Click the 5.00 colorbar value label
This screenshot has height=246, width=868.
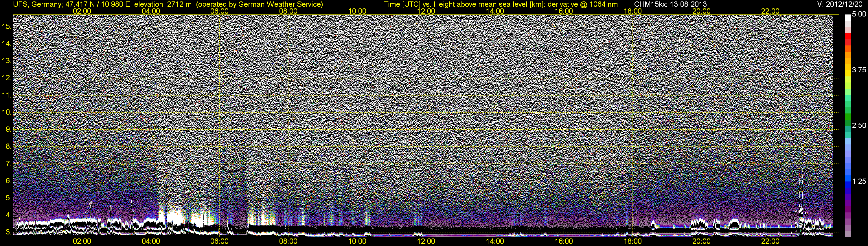click(859, 14)
